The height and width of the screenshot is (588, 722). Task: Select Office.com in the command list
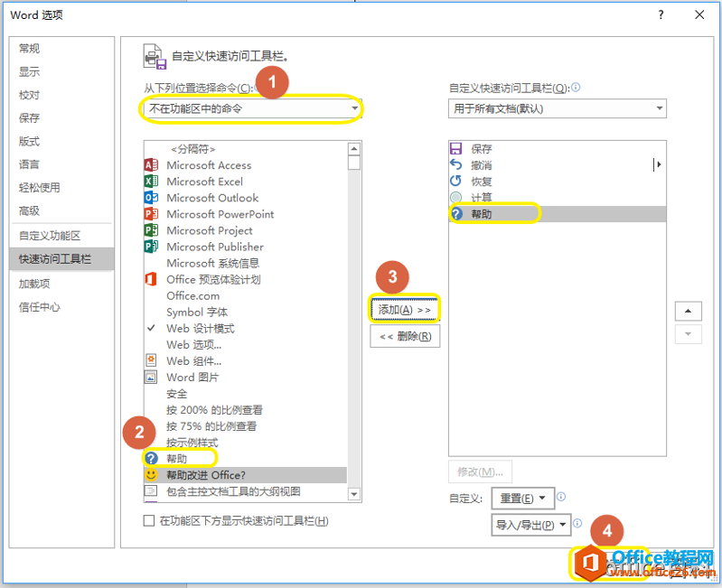[x=245, y=295]
